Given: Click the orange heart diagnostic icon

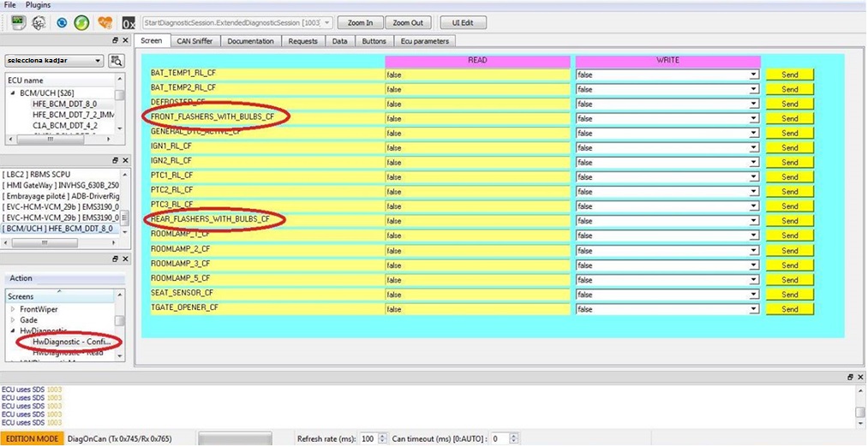Looking at the screenshot, I should 105,22.
